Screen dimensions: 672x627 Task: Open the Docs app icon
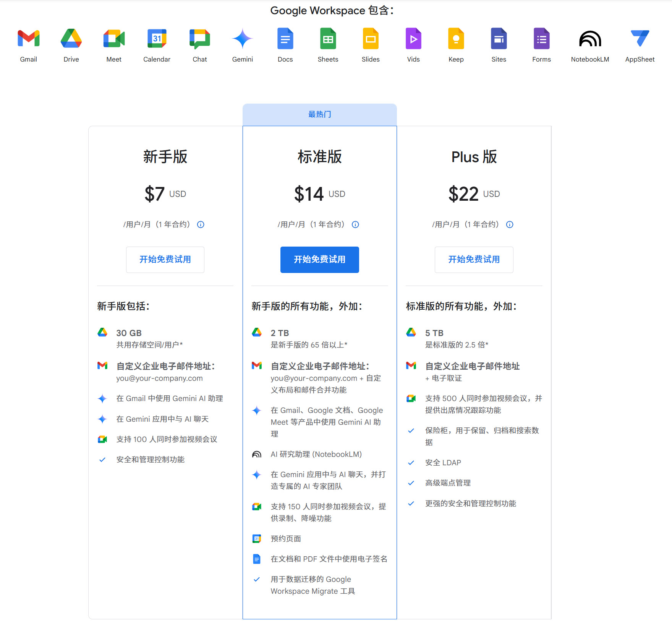click(x=285, y=39)
